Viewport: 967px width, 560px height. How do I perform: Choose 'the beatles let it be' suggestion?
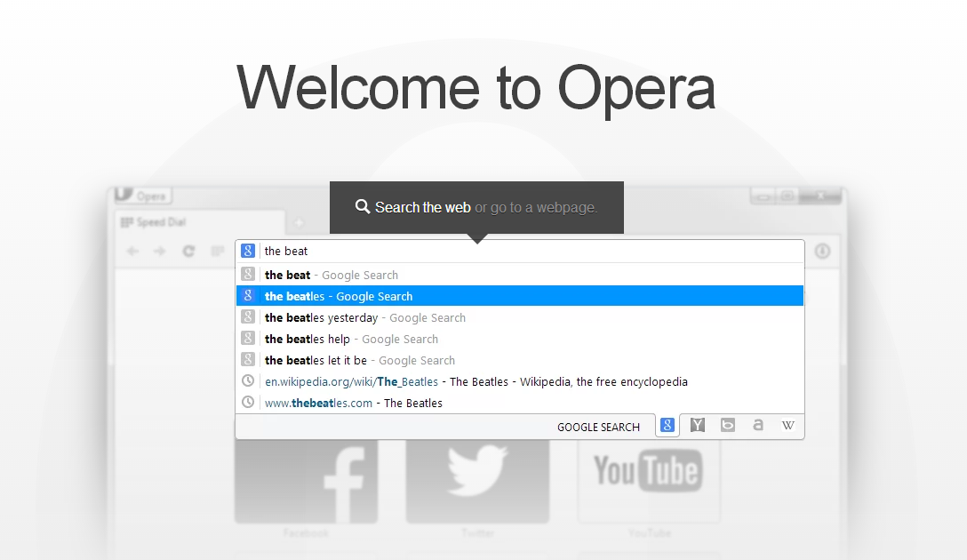tap(520, 360)
